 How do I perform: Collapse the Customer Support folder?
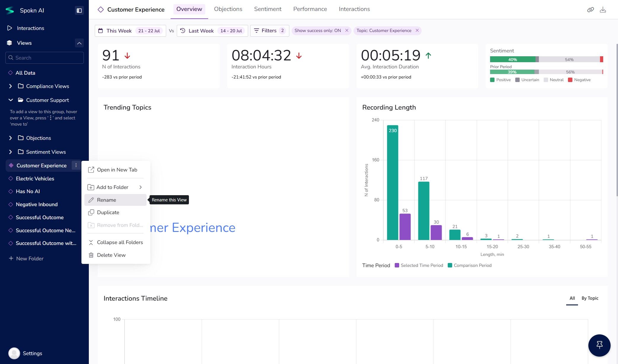click(11, 100)
